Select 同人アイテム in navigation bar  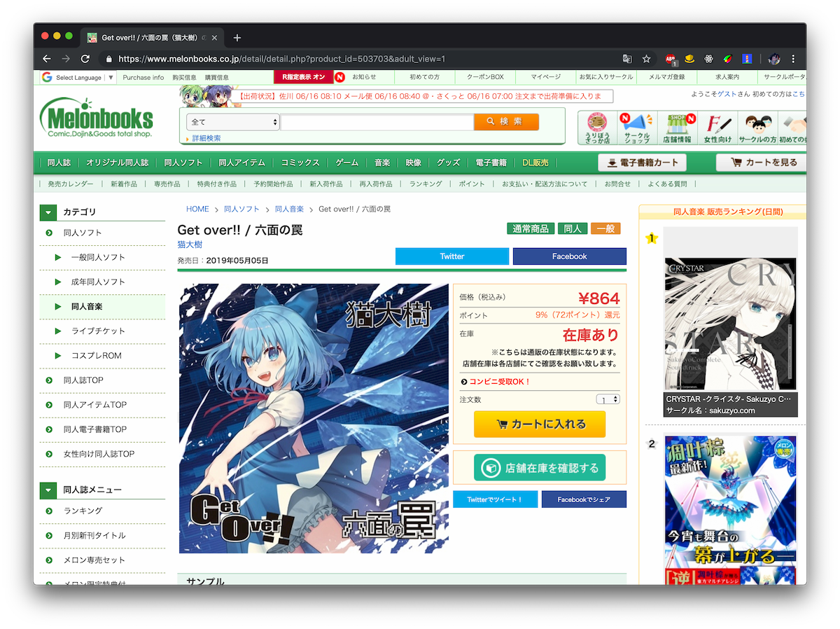(x=241, y=163)
